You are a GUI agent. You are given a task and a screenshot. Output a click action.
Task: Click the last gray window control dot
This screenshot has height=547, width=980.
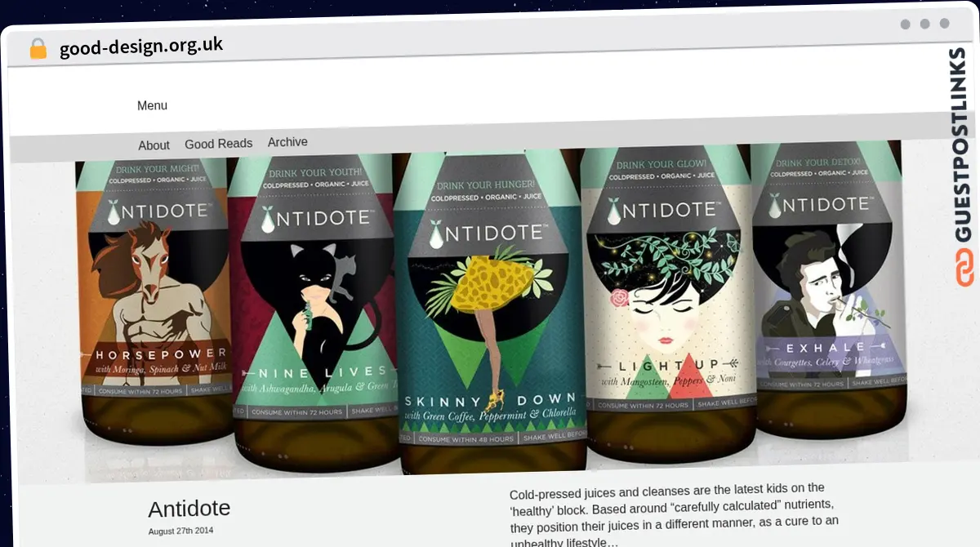[945, 24]
